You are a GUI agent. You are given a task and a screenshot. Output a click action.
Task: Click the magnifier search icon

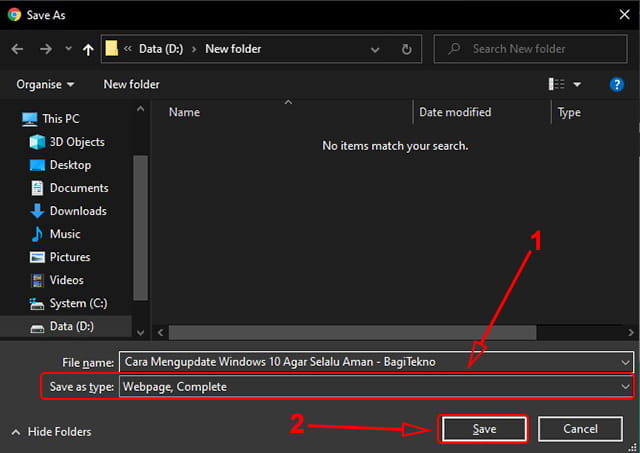click(x=454, y=49)
